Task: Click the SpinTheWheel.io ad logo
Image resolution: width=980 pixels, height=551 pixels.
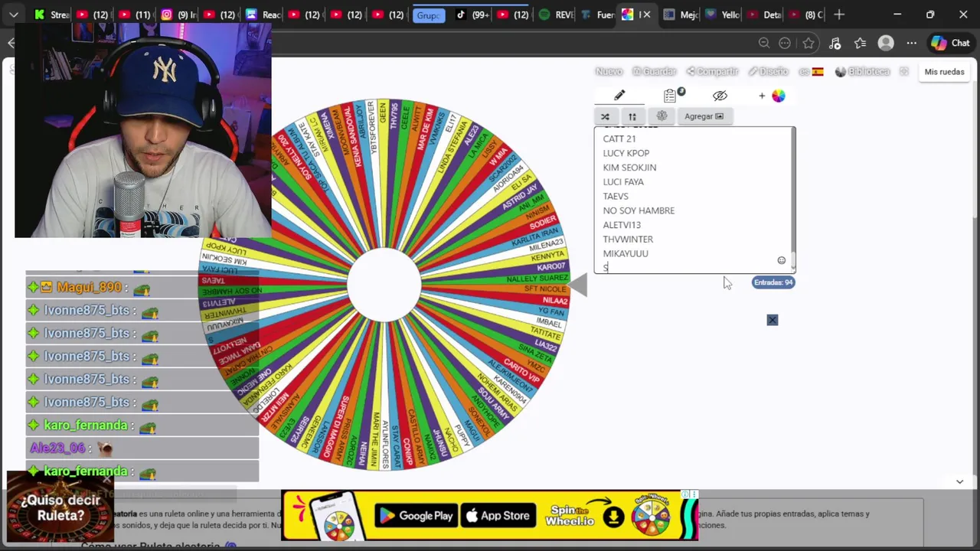Action: (570, 517)
